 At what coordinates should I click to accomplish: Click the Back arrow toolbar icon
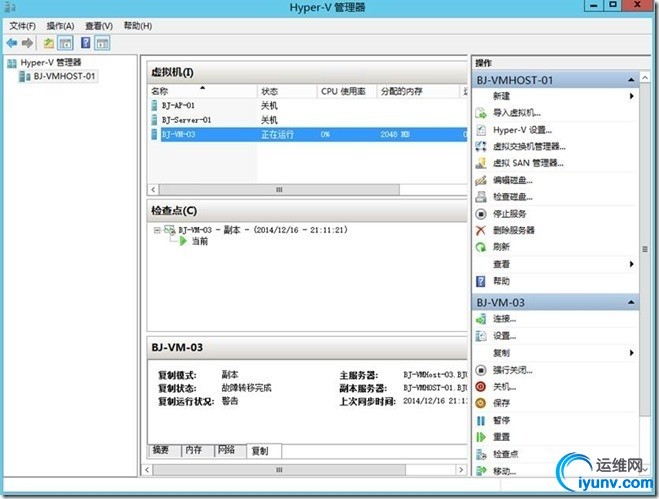(x=12, y=42)
